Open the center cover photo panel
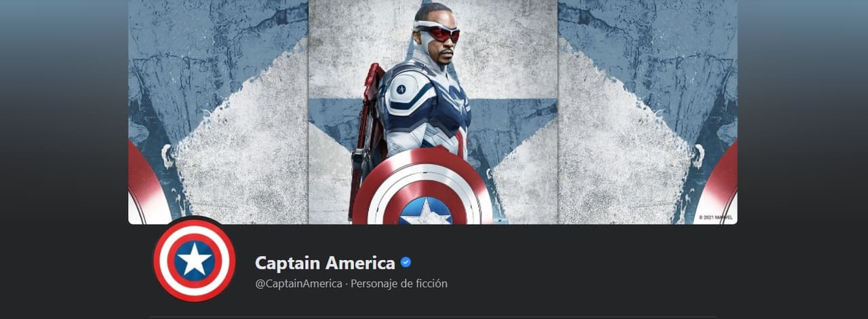Screen dimensions: 868x319 [433, 112]
